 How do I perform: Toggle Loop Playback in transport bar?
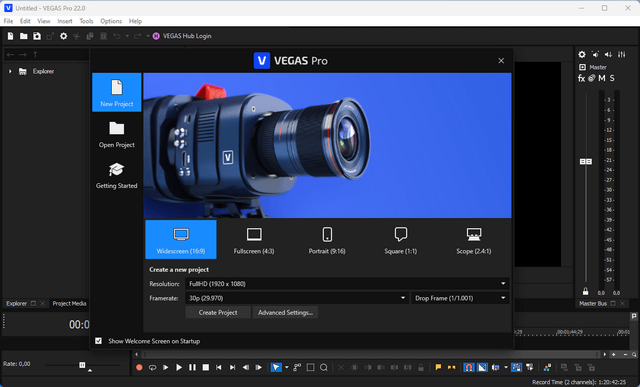[152, 367]
